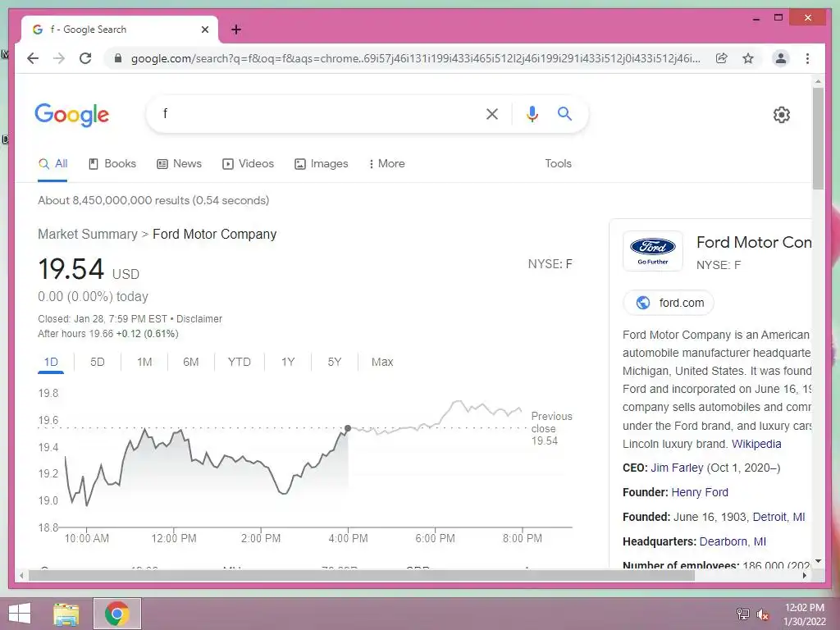Select the 1Y chart range
This screenshot has height=630, width=840.
tap(288, 362)
